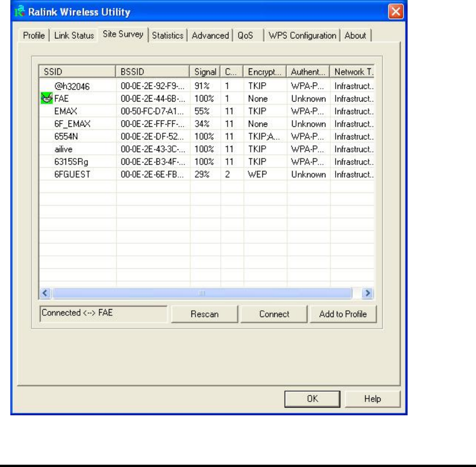This screenshot has width=476, height=467.
Task: Click the 91% signal value
Action: tap(202, 86)
